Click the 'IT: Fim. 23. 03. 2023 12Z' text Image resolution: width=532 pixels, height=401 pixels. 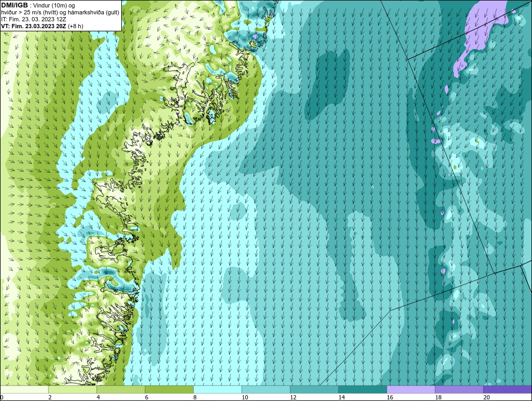[34, 19]
